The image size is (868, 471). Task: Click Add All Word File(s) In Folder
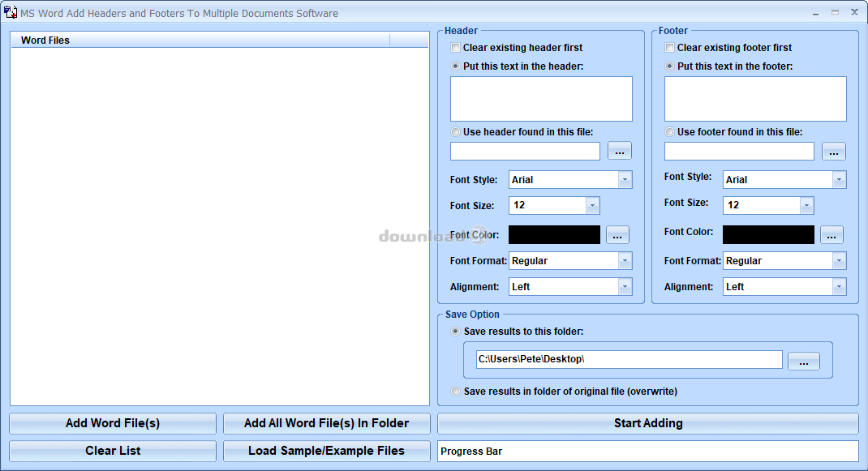pyautogui.click(x=327, y=423)
